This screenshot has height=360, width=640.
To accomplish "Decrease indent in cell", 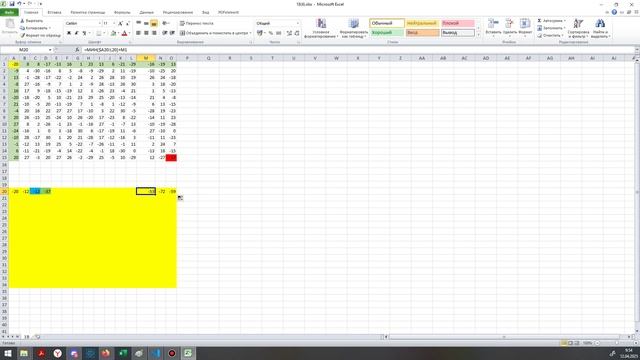I will coord(164,33).
